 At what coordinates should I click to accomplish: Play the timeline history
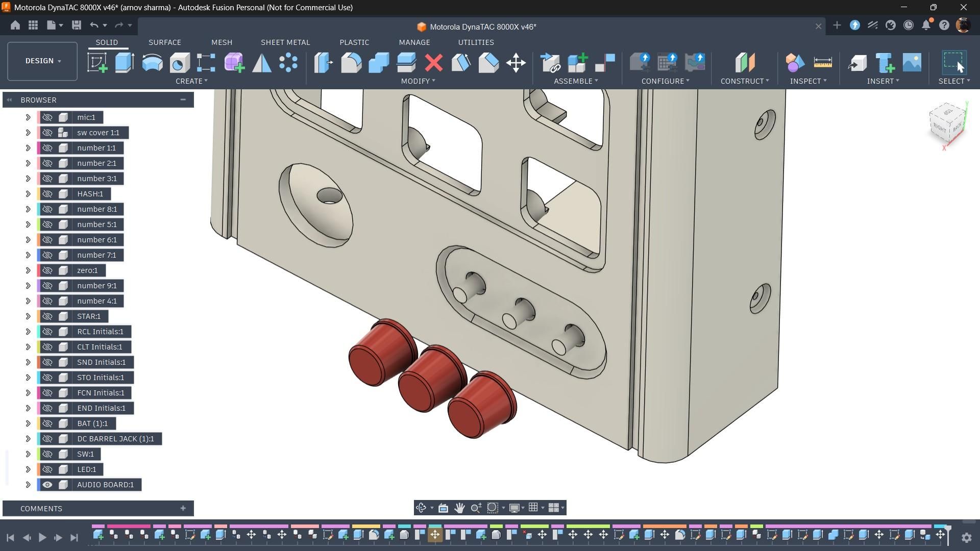42,537
